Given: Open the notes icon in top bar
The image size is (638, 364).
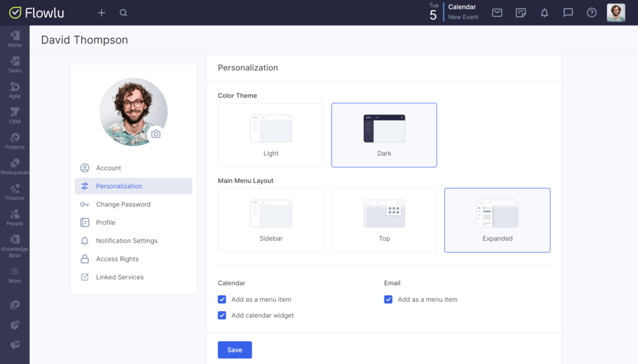Looking at the screenshot, I should coord(520,13).
